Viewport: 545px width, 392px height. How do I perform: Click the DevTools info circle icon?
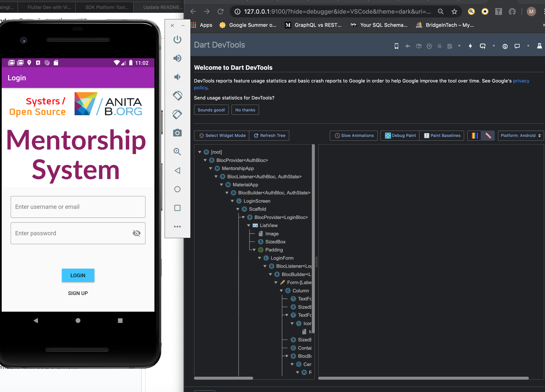505,46
